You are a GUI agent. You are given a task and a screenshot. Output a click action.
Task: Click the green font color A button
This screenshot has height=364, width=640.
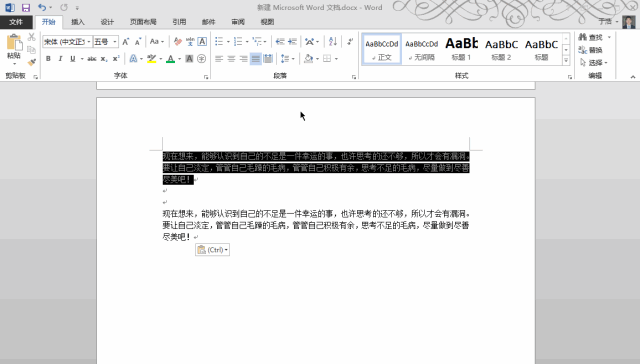point(171,59)
